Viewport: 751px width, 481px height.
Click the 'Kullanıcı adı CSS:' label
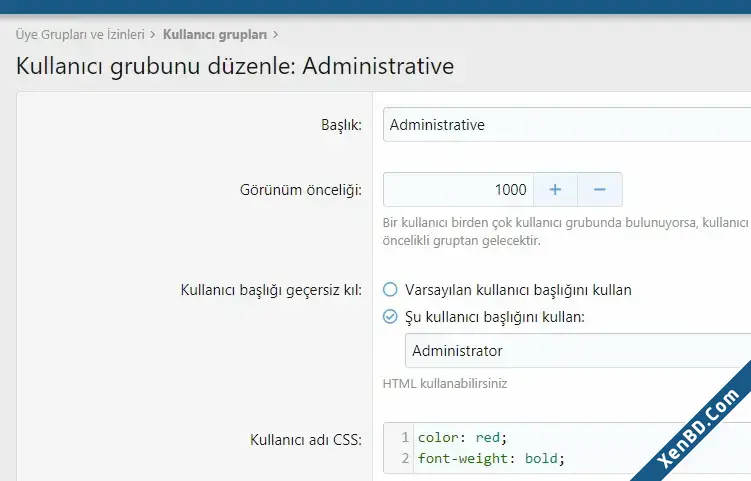point(306,440)
